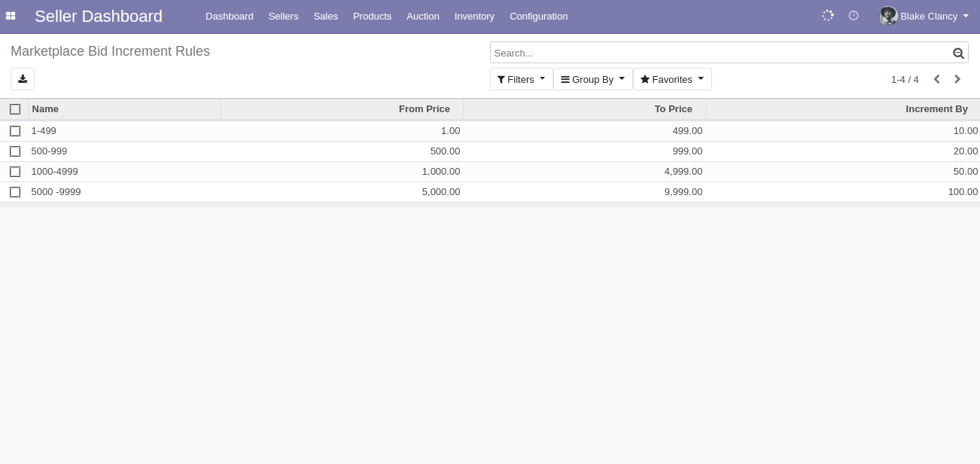The width and height of the screenshot is (980, 464).
Task: Click Blake Clancy's avatar picture
Action: click(888, 16)
